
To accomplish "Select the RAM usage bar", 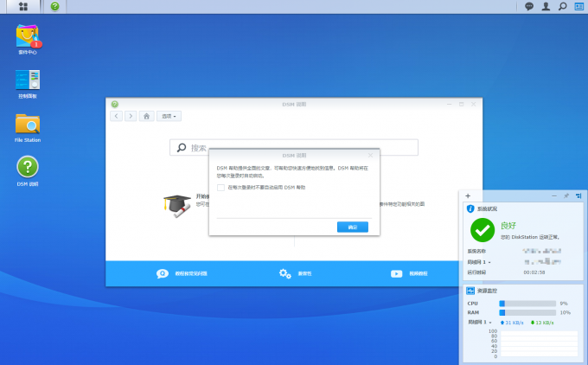I will (527, 312).
